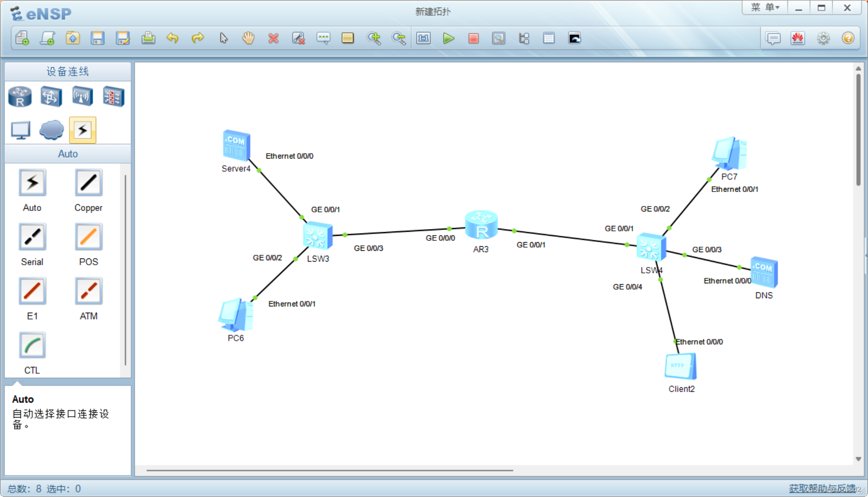Choose the Serial cable type
Image resolution: width=868 pixels, height=497 pixels.
tap(32, 237)
